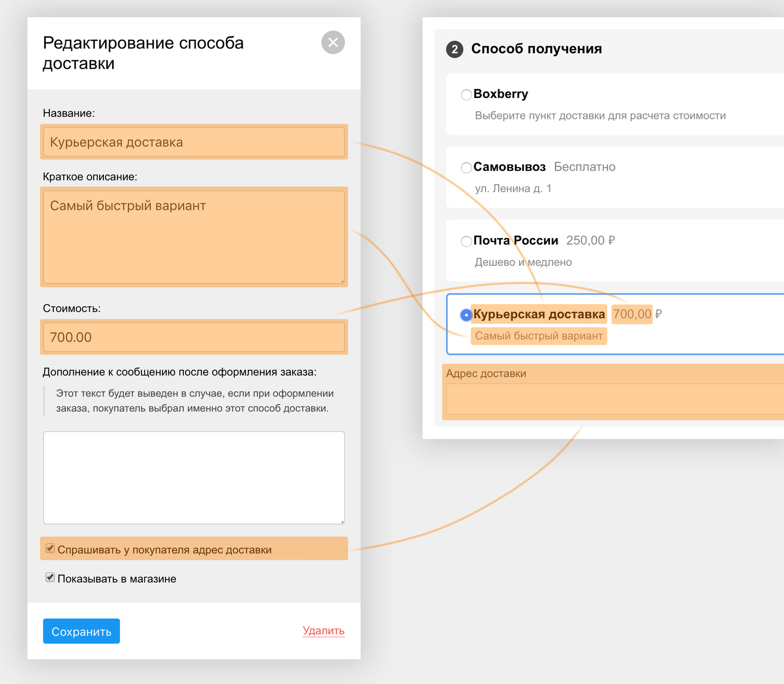Viewport: 784px width, 684px height.
Task: Select Почта России radio button
Action: [x=466, y=241]
